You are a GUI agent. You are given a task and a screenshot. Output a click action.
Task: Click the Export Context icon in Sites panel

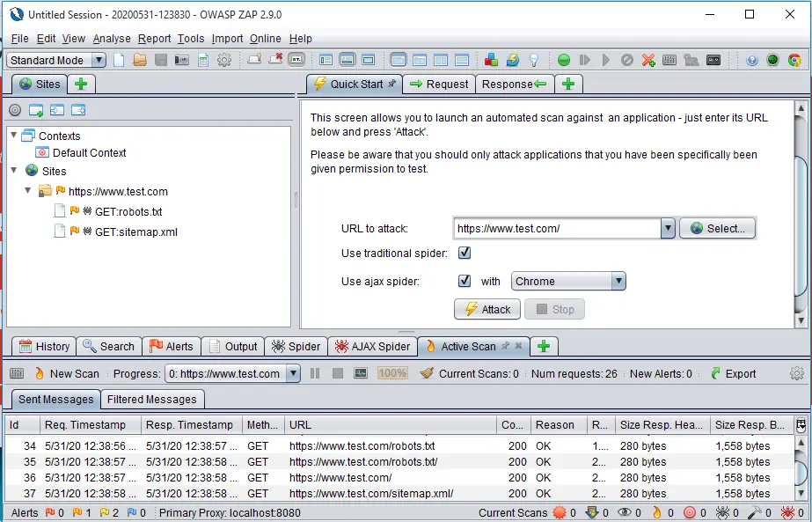(x=78, y=110)
